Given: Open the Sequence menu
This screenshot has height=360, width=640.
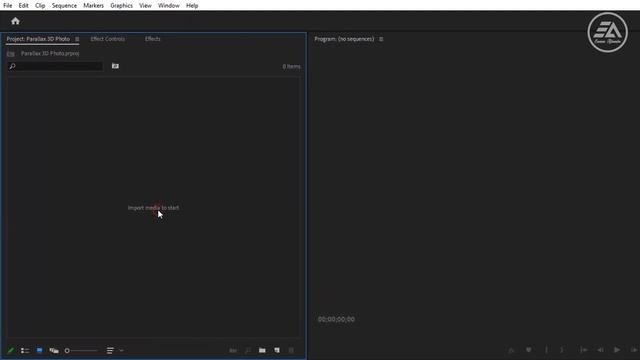Looking at the screenshot, I should [64, 6].
